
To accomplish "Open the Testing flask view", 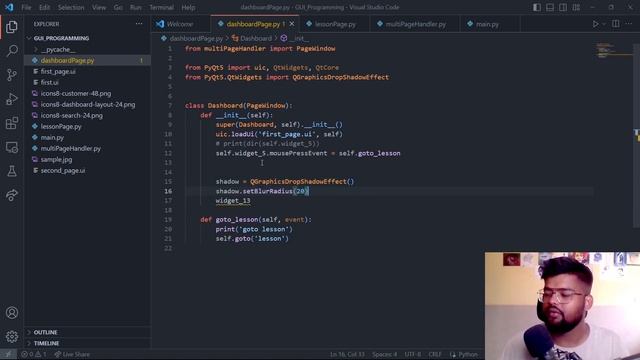I will coord(12,171).
